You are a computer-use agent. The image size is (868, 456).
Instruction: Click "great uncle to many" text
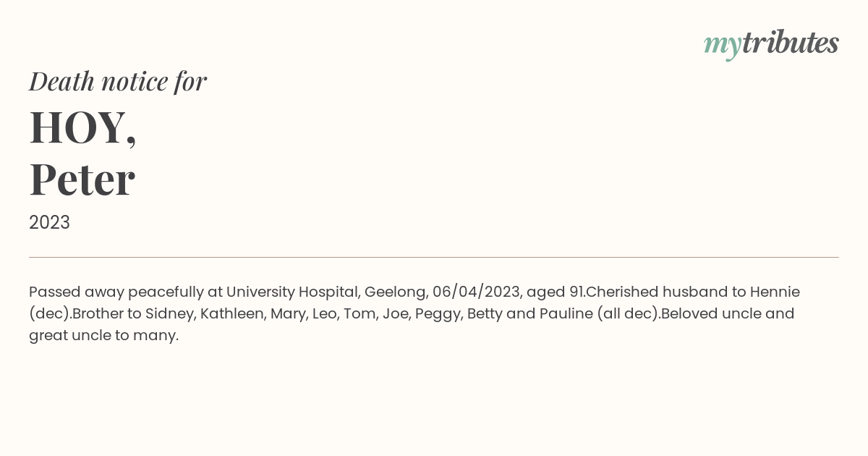click(x=103, y=336)
